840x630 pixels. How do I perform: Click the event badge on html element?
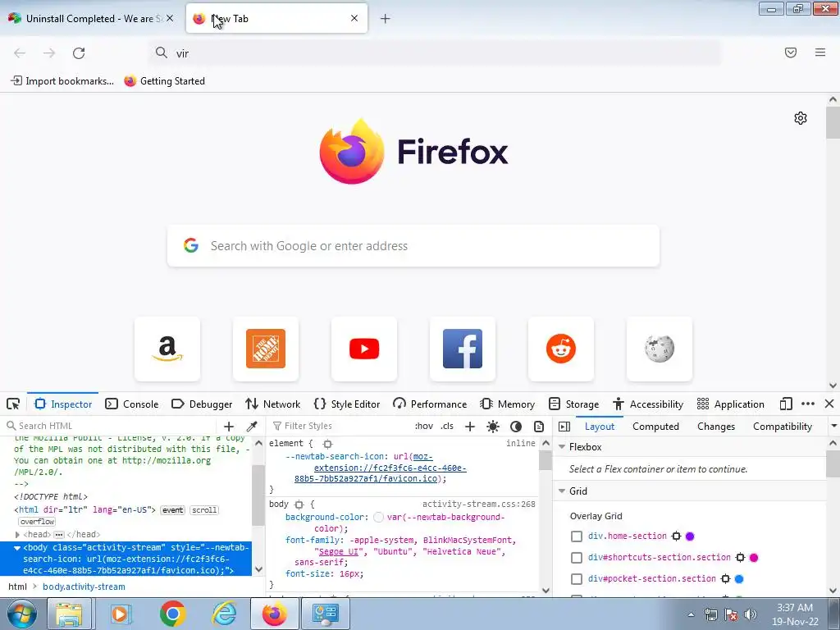172,510
